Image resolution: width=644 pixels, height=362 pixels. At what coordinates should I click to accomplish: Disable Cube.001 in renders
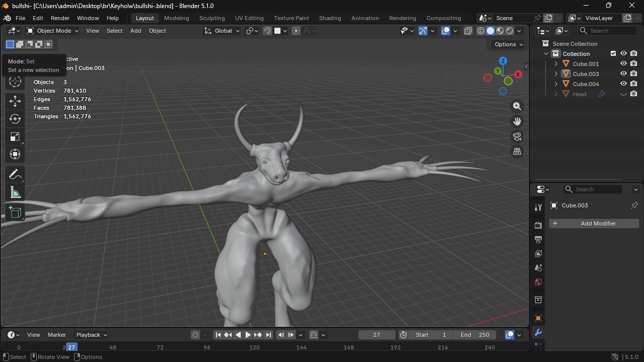tap(633, 64)
